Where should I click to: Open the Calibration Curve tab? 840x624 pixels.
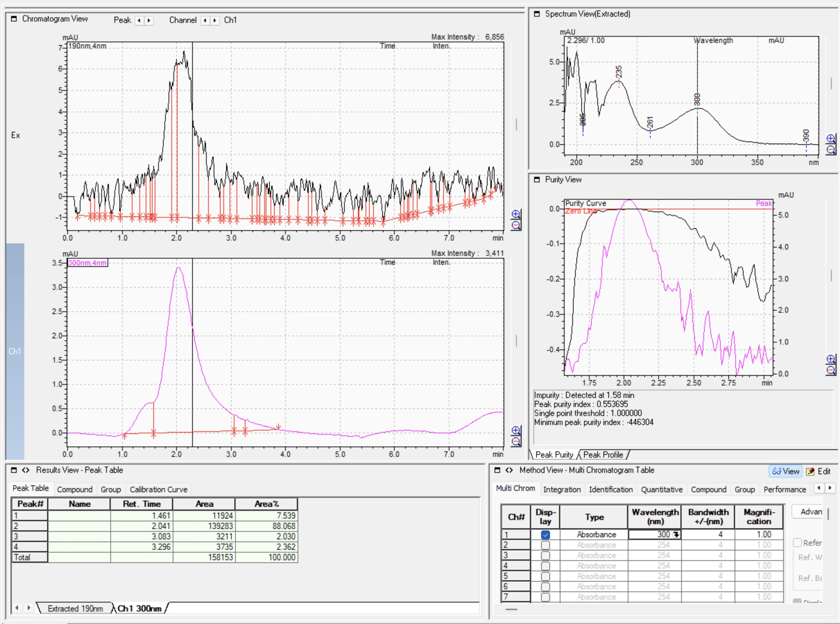[159, 489]
